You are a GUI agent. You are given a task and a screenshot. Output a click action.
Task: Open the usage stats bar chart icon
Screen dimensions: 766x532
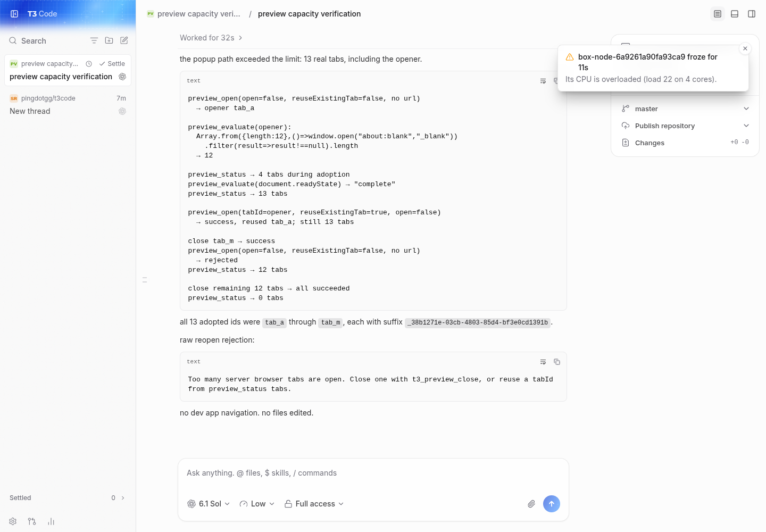coord(51,521)
